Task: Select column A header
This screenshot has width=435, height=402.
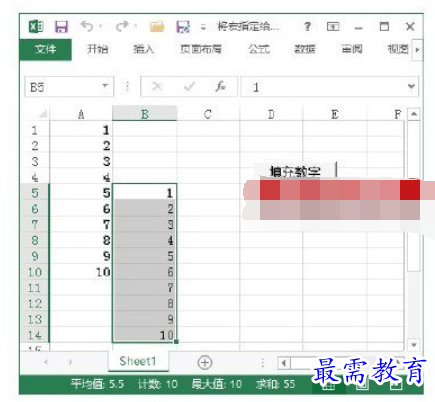Action: (x=81, y=114)
